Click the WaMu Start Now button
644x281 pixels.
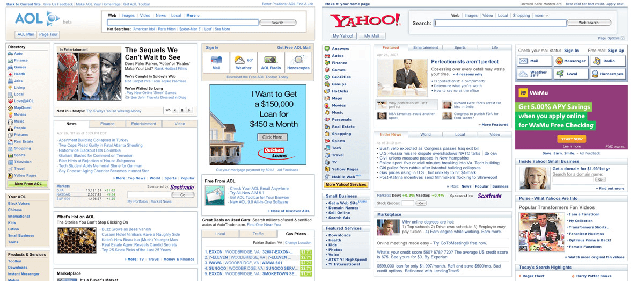572,139
